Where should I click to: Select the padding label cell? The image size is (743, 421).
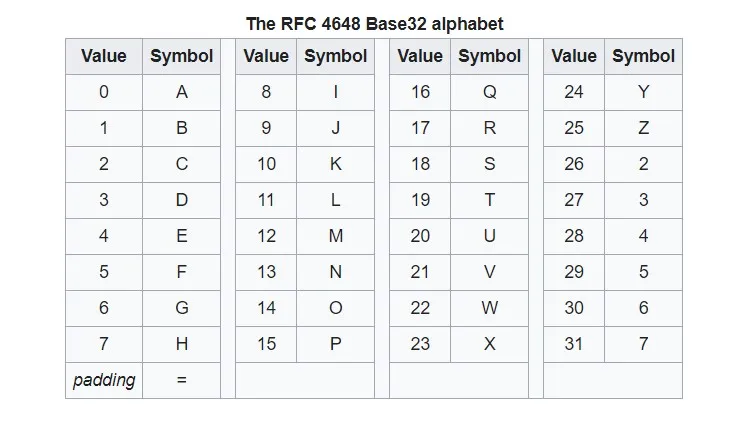click(x=104, y=380)
